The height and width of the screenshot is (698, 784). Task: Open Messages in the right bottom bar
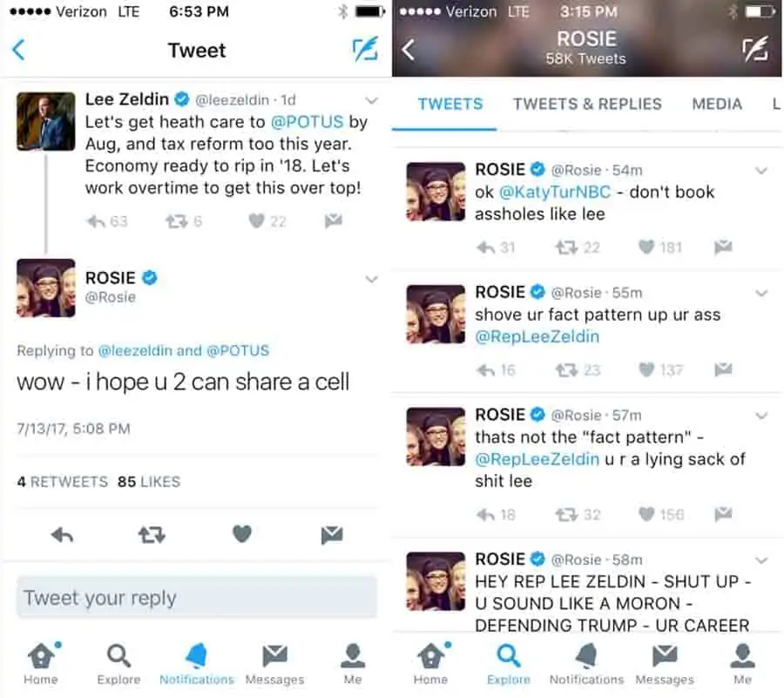tap(665, 665)
